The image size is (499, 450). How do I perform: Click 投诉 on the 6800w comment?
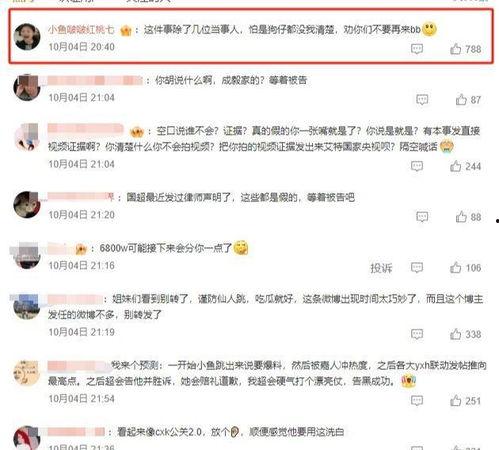381,268
